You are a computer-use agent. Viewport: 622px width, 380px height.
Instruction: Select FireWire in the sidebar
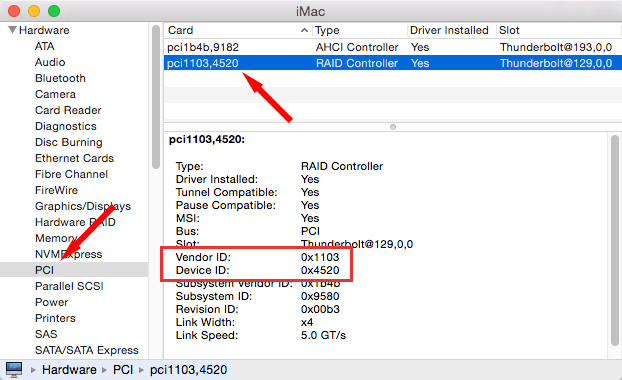pyautogui.click(x=56, y=190)
